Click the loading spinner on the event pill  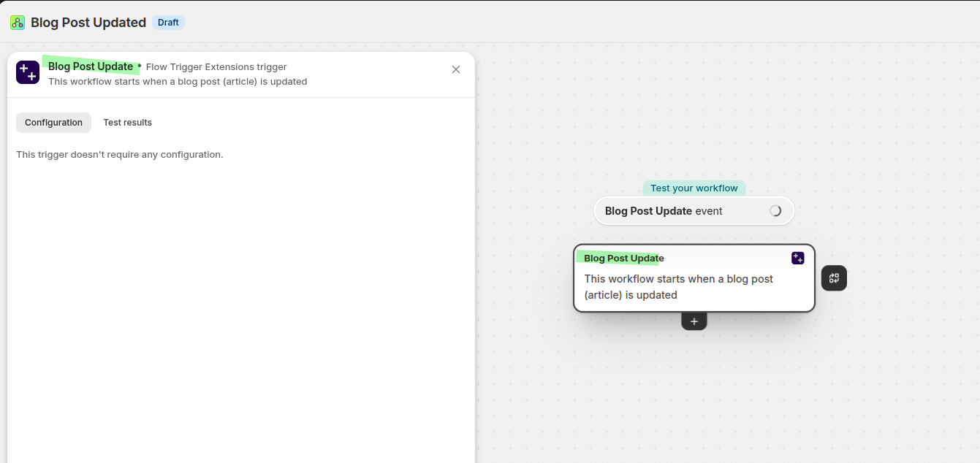775,211
